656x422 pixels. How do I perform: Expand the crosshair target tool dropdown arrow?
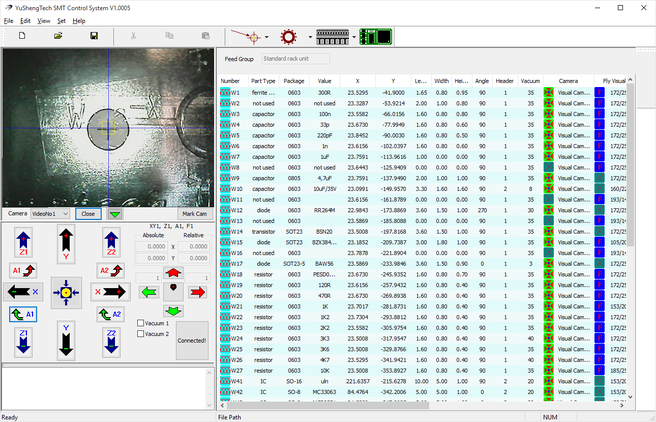(x=268, y=36)
